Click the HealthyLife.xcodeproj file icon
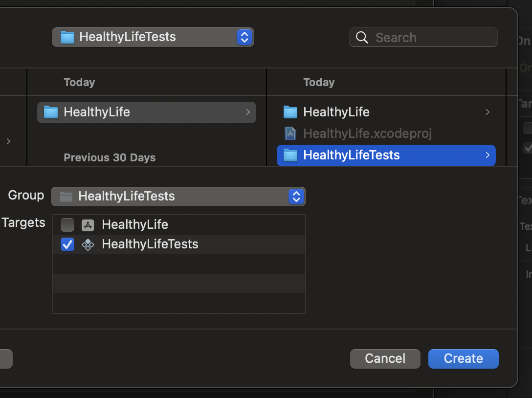Image resolution: width=532 pixels, height=398 pixels. tap(290, 133)
